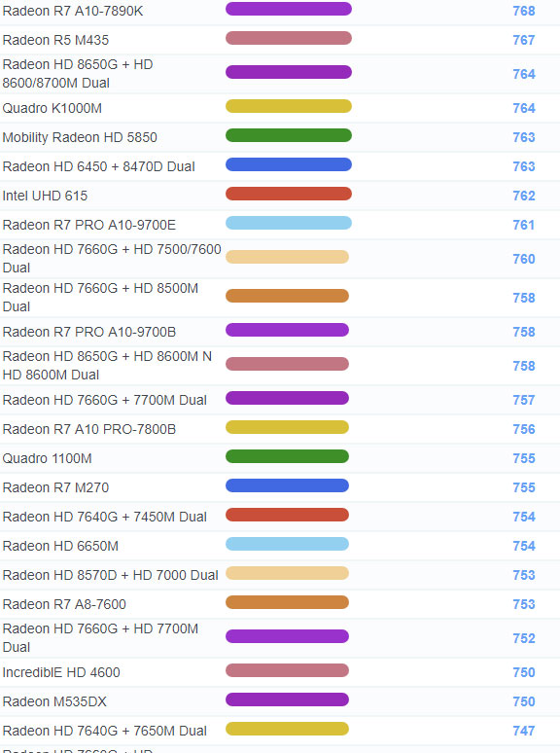The image size is (560, 753).
Task: Open Radeon HD 8650G + HD 8600M N entry
Action: [107, 366]
